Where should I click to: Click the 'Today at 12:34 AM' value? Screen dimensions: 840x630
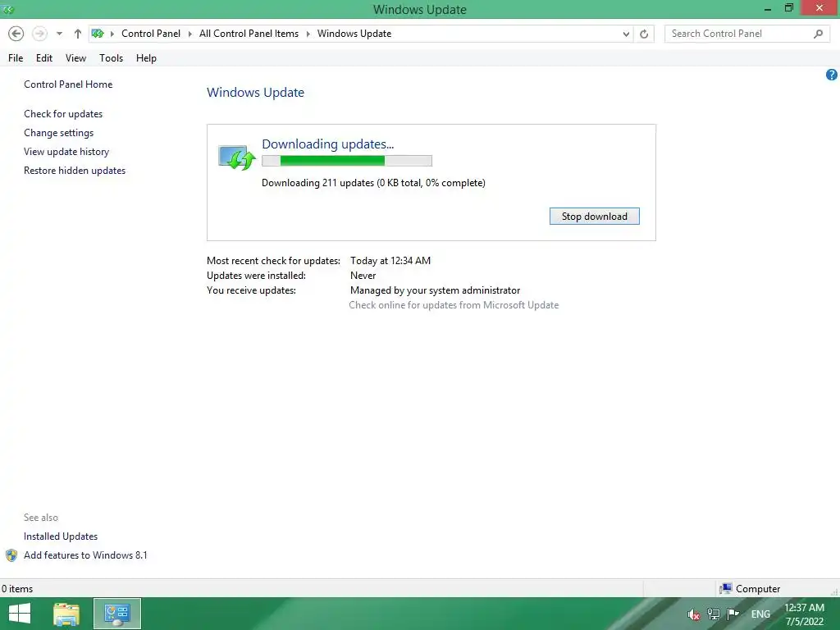[390, 260]
